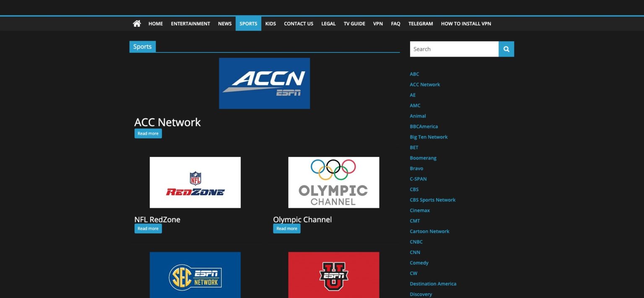Click the Sports category heading label
This screenshot has height=298, width=644.
[143, 47]
